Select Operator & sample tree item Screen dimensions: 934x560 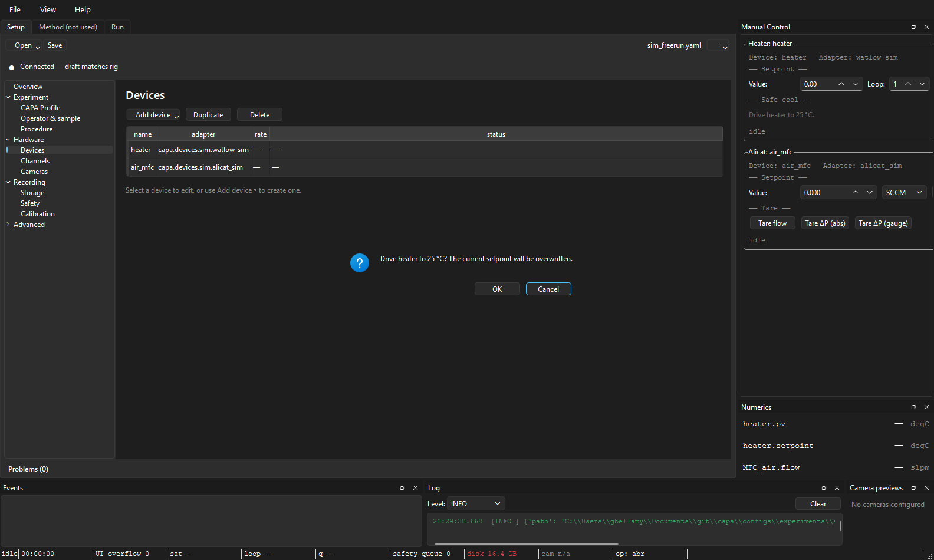coord(51,118)
